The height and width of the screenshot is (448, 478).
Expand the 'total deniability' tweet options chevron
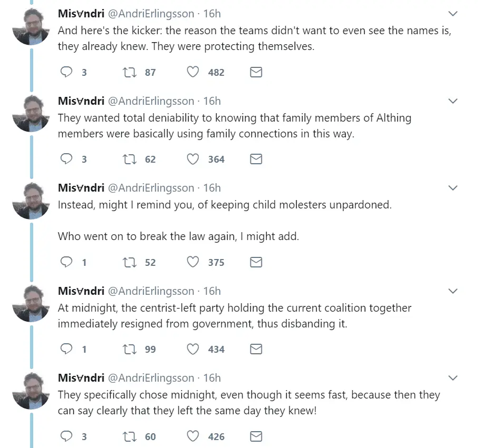452,101
